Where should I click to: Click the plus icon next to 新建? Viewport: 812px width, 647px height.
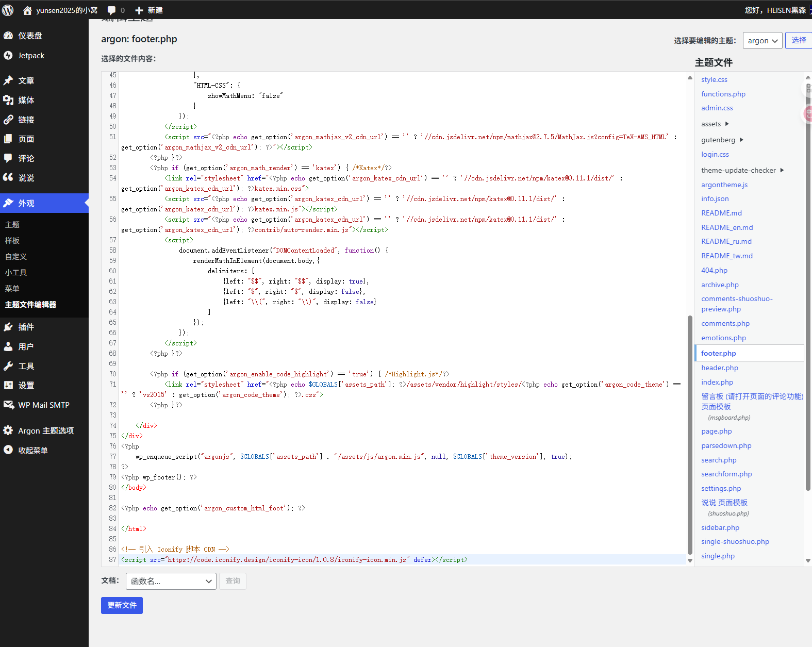tap(139, 10)
